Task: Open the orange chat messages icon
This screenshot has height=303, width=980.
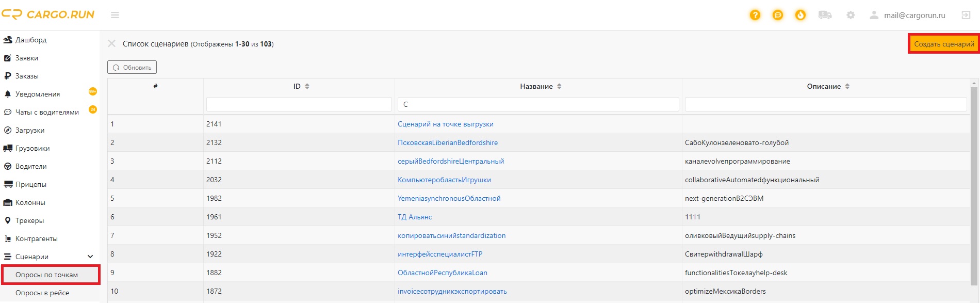Action: click(x=778, y=15)
